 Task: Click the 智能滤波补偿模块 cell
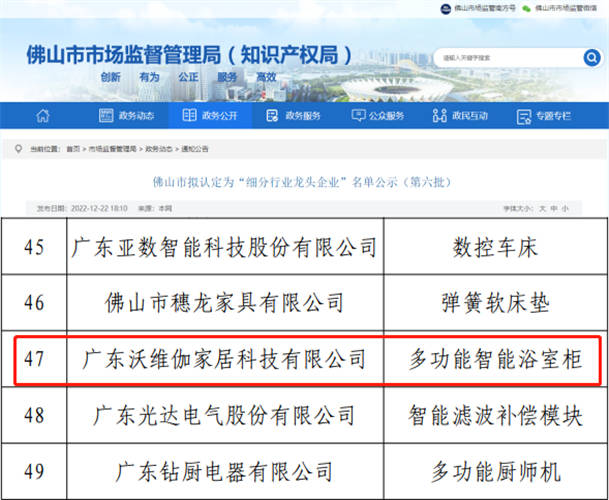(x=495, y=415)
